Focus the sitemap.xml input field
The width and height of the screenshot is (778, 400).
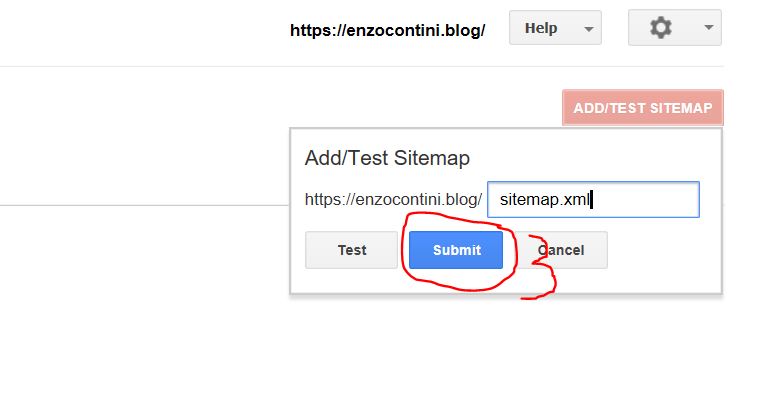[x=593, y=199]
